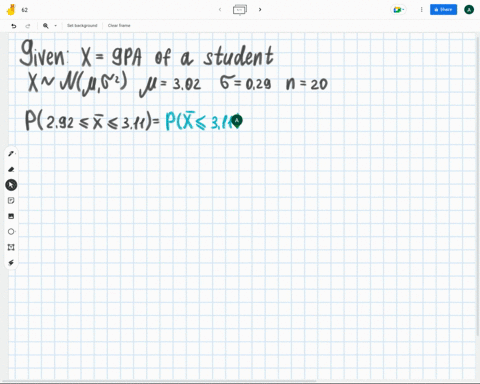Go to the previous frame arrow
Screen dimensions: 480x384
click(x=220, y=10)
